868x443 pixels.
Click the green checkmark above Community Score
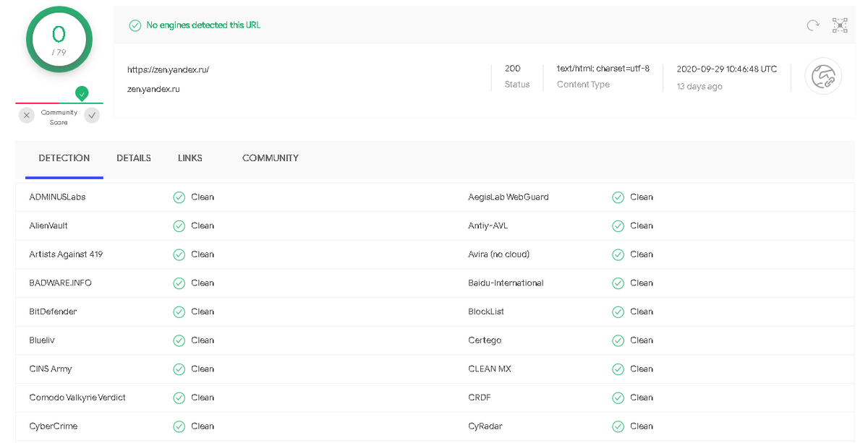pos(82,93)
